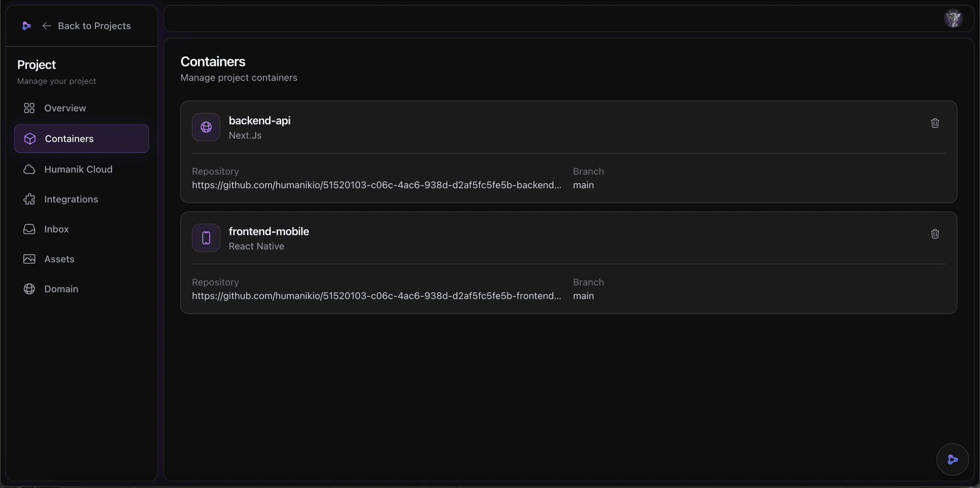980x488 pixels.
Task: Delete the frontend-mobile container
Action: [x=935, y=234]
